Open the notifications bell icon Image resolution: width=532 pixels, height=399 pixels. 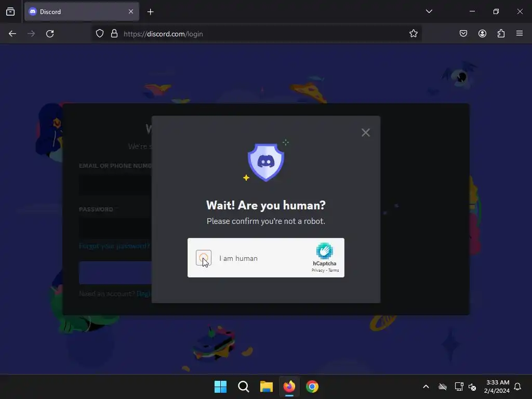tap(517, 387)
